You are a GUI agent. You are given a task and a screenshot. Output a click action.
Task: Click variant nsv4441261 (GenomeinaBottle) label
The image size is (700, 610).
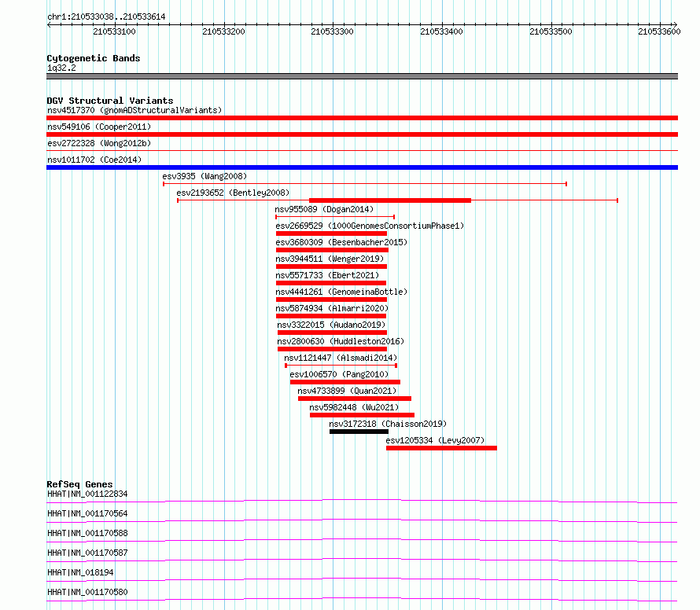pyautogui.click(x=341, y=292)
